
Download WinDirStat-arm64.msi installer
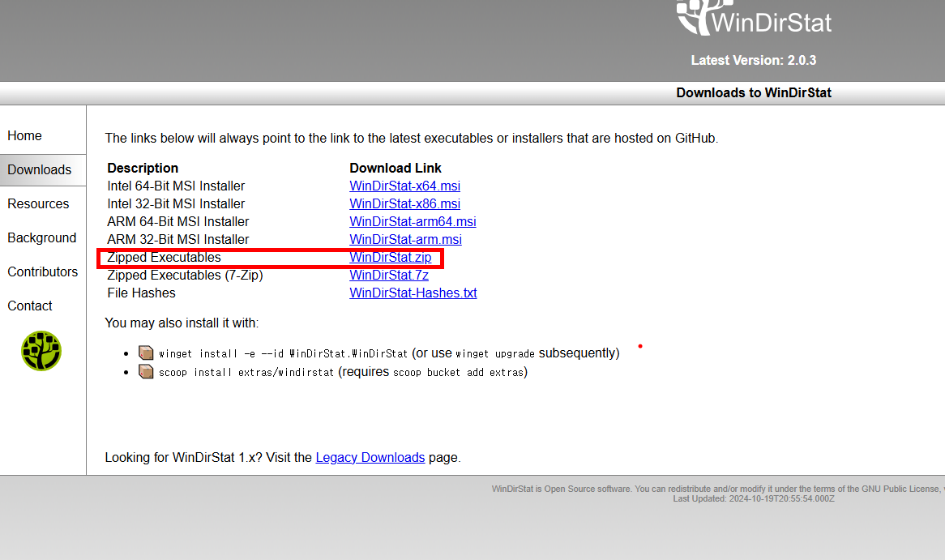(x=413, y=222)
